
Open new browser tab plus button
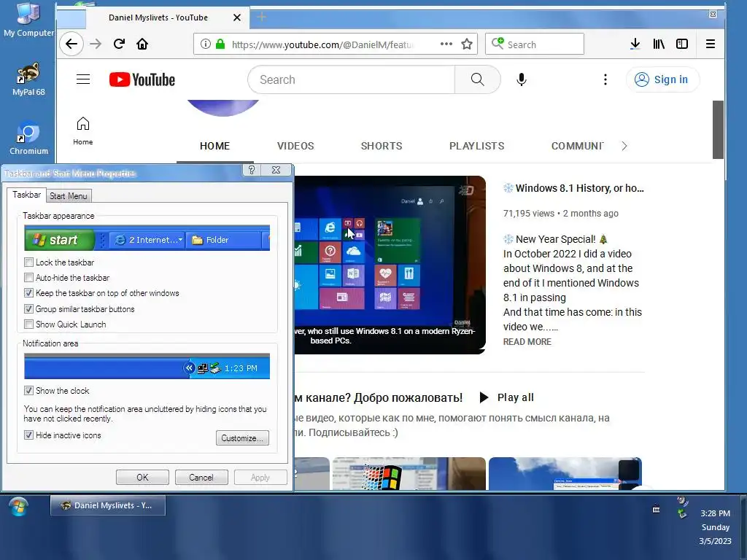(262, 17)
